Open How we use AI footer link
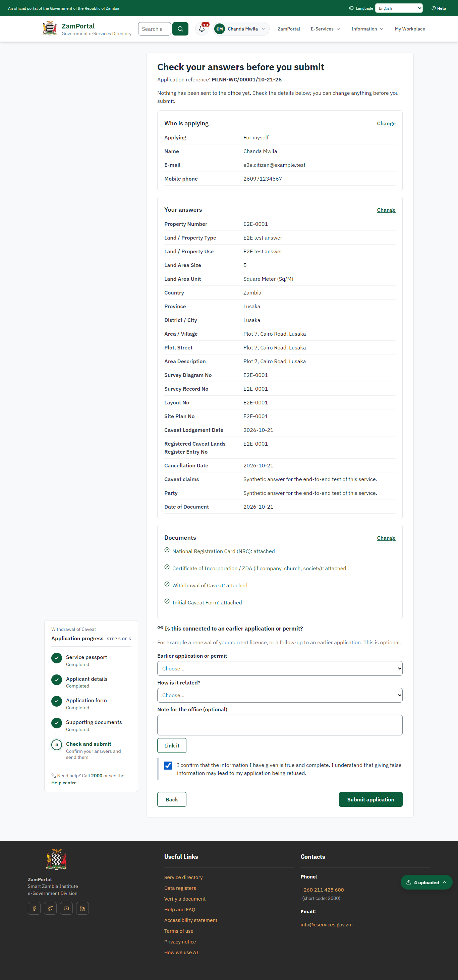The height and width of the screenshot is (980, 458). [x=181, y=952]
